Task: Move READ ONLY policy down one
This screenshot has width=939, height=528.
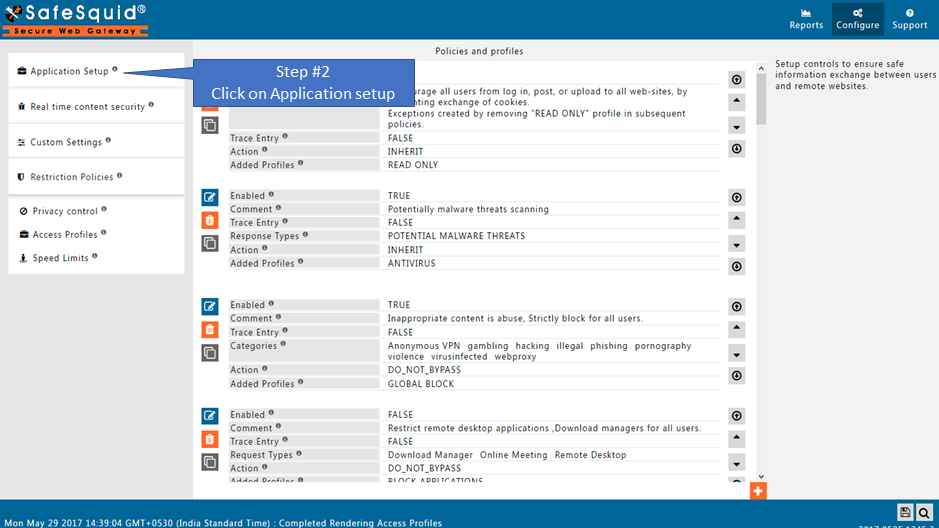Action: point(737,127)
